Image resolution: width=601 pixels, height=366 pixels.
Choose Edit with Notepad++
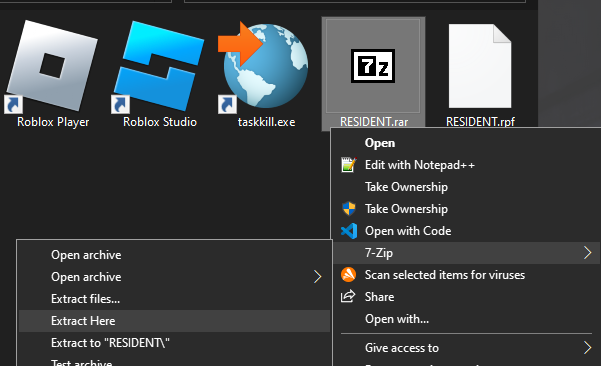point(466,165)
